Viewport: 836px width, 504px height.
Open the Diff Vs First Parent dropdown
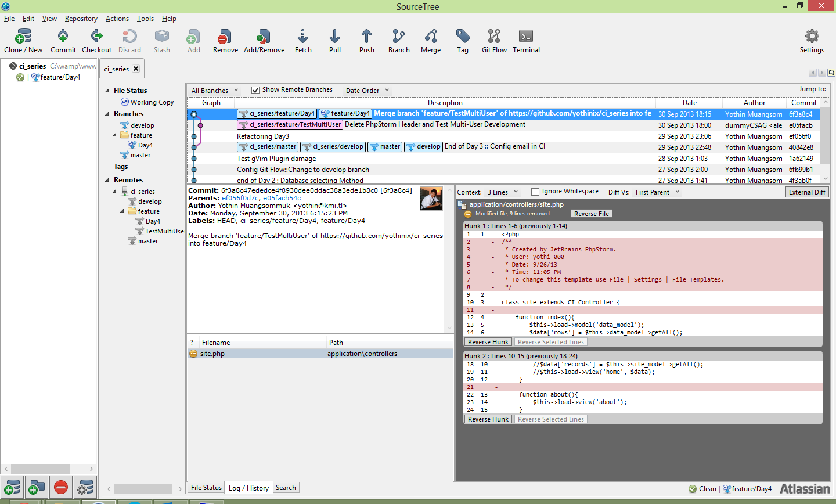pos(657,192)
